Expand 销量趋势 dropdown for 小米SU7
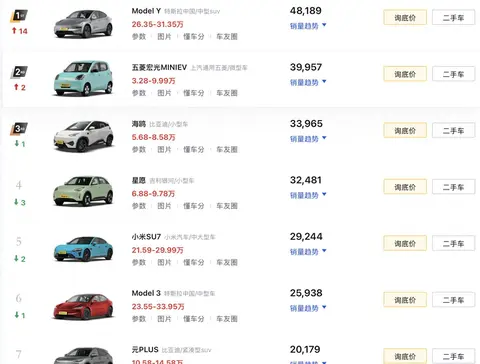480x364 pixels. click(x=308, y=252)
